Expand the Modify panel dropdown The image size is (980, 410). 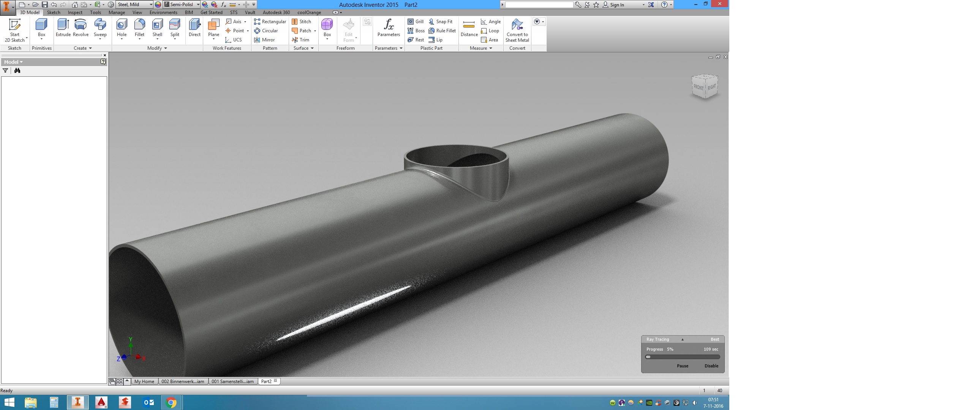(x=166, y=48)
